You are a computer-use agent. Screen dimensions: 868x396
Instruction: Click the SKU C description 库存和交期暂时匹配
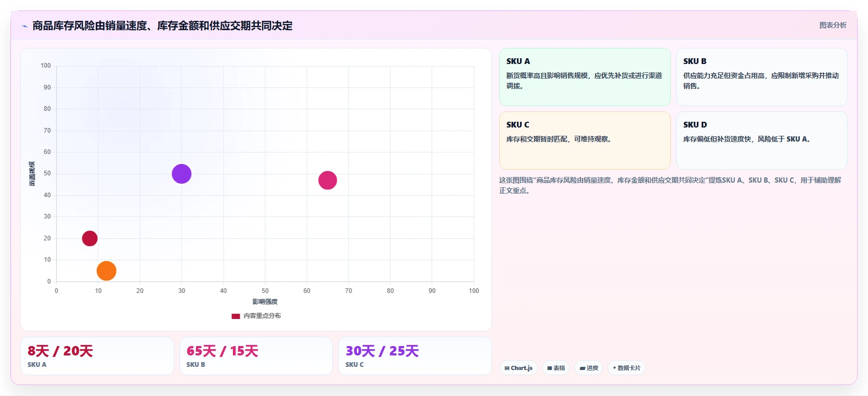(559, 139)
